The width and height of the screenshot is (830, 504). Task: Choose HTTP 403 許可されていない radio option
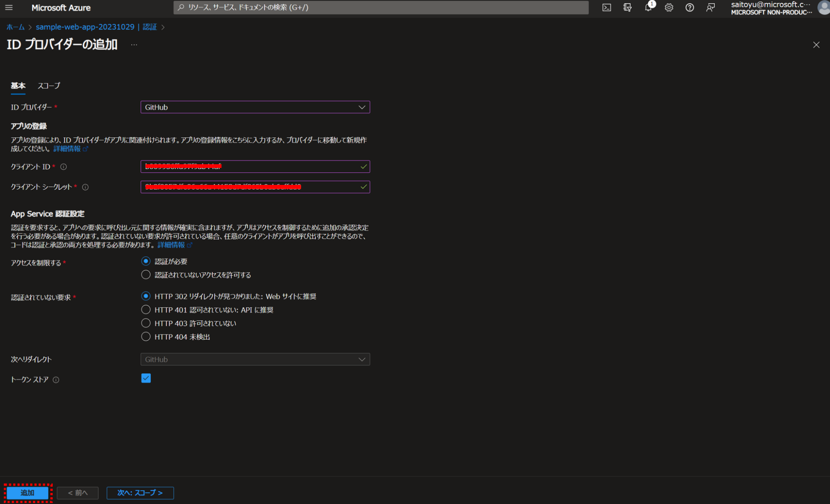pyautogui.click(x=146, y=323)
